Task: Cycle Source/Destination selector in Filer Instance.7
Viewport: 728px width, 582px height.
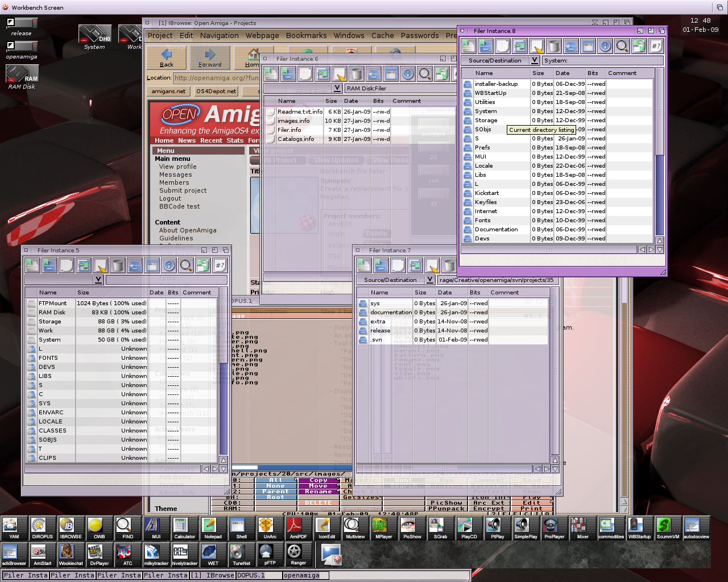Action: tap(391, 280)
